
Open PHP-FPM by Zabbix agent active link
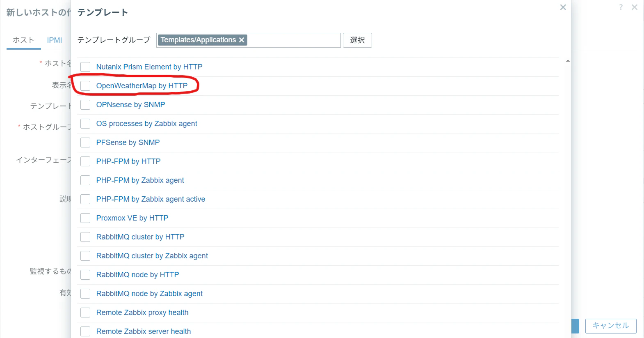151,199
